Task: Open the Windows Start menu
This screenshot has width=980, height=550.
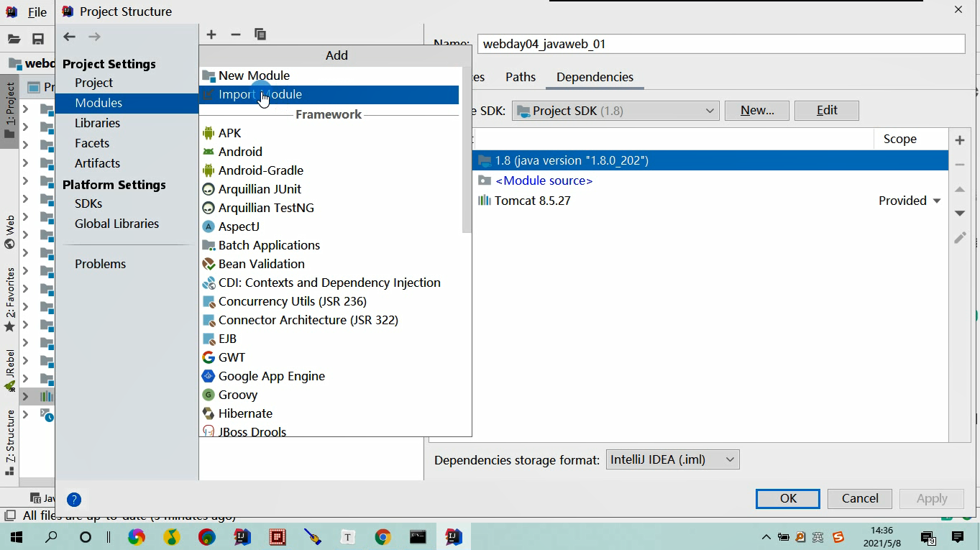Action: (16, 537)
